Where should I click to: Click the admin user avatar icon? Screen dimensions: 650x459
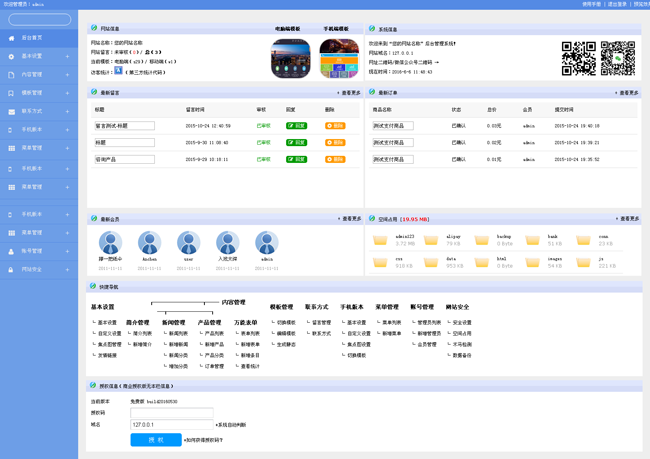[266, 244]
